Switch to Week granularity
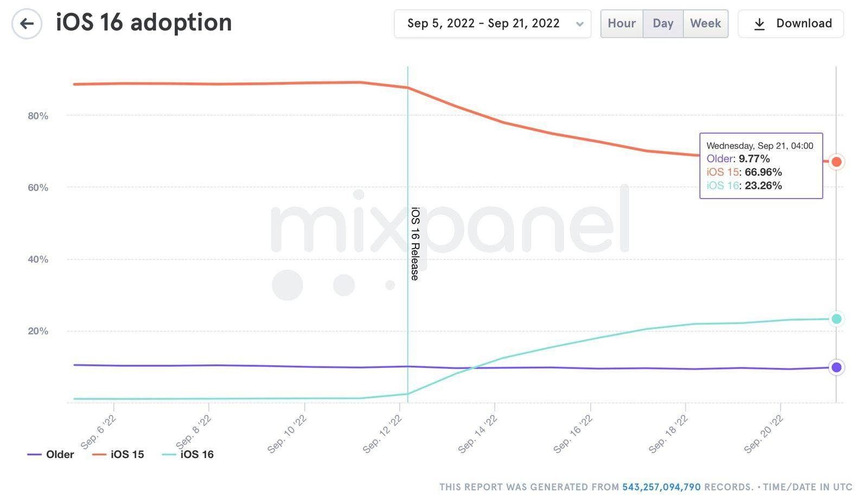868x502 pixels. pos(705,24)
